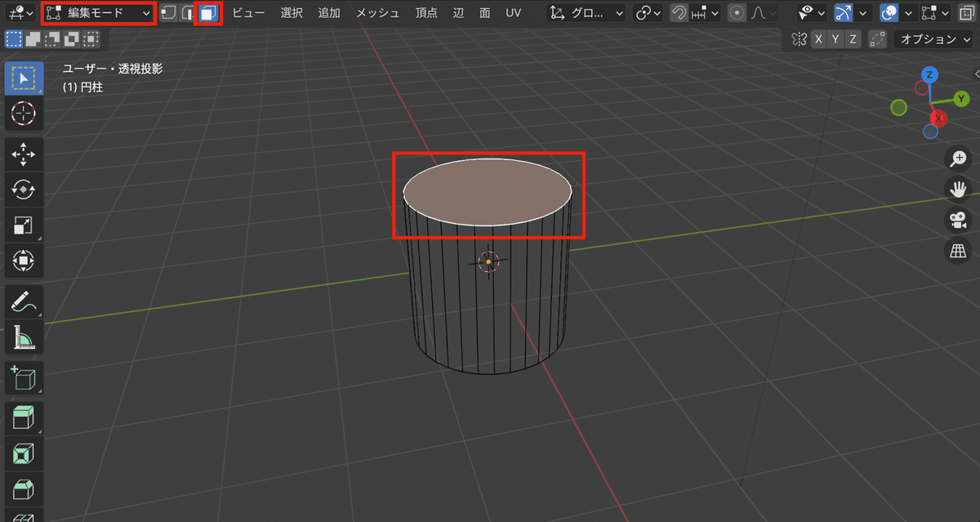The width and height of the screenshot is (980, 522).
Task: Click the (1) 円柱 object label
Action: [x=82, y=86]
